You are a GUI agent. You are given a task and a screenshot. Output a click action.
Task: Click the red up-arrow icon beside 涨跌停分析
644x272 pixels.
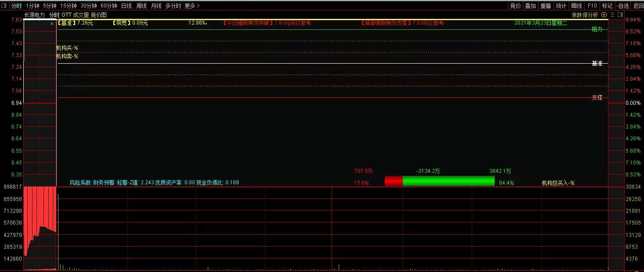[x=604, y=14]
